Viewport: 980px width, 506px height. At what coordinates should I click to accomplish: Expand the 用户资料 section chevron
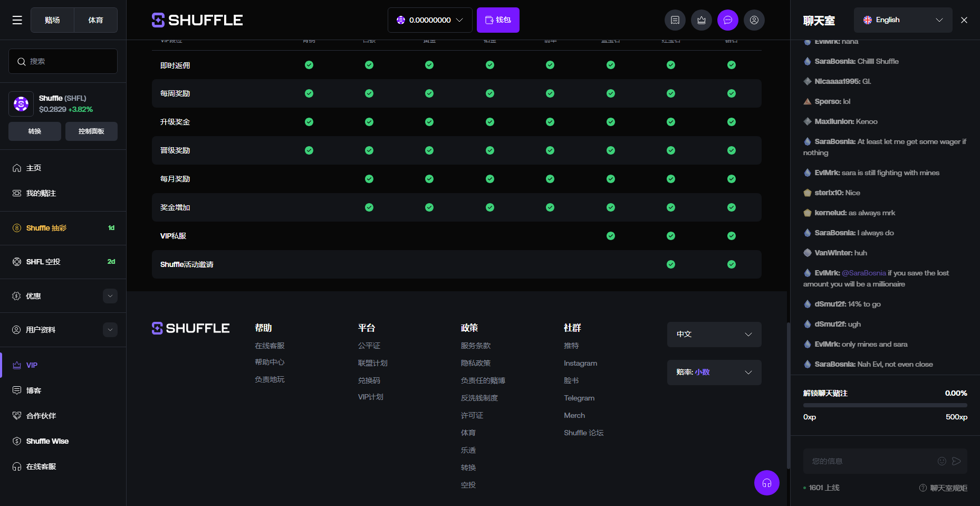pos(110,330)
